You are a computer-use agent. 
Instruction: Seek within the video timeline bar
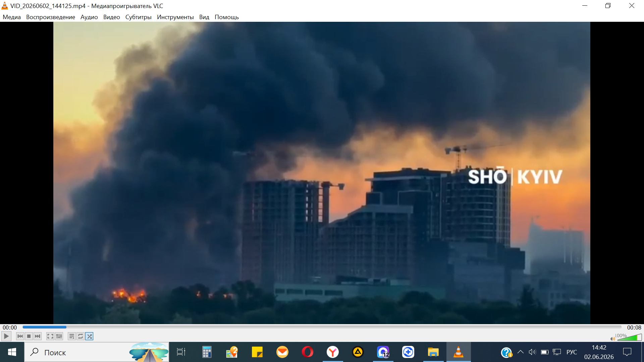click(322, 327)
